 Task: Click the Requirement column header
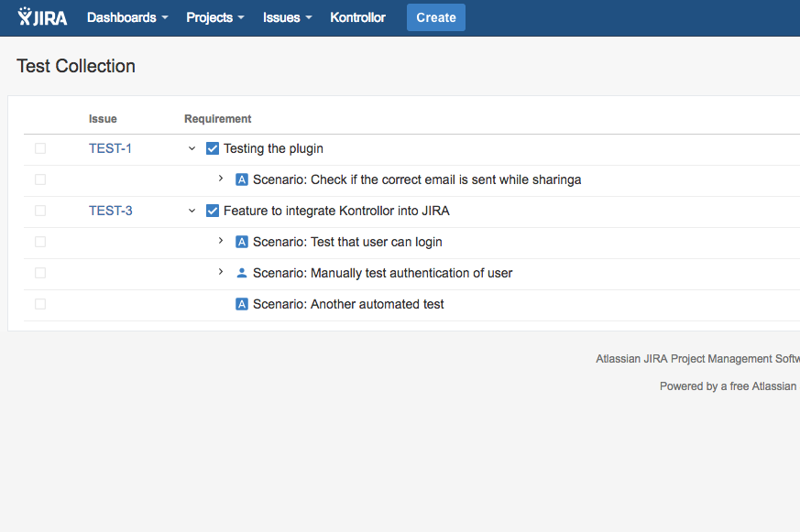(218, 119)
